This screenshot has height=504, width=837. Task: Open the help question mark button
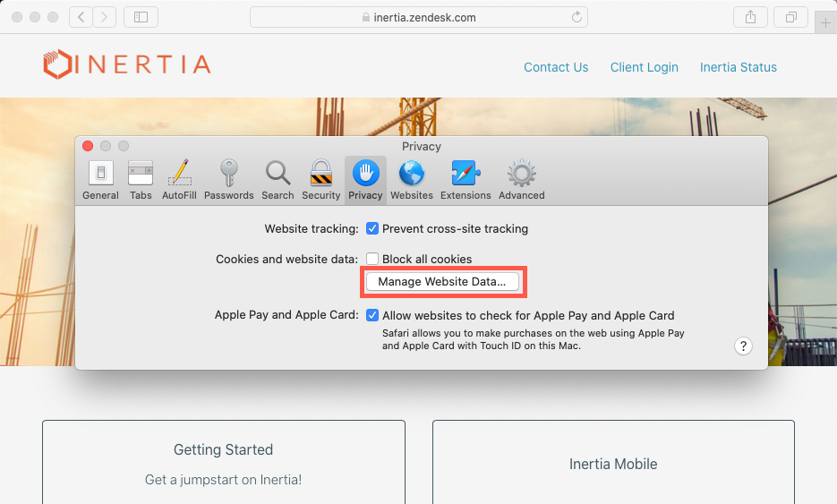[x=743, y=346]
